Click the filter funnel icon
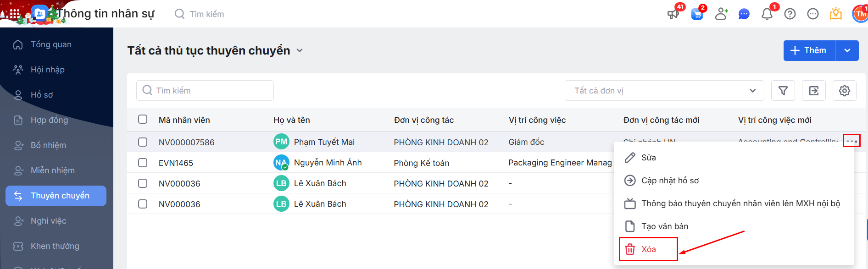Viewport: 868px width, 269px height. (783, 91)
